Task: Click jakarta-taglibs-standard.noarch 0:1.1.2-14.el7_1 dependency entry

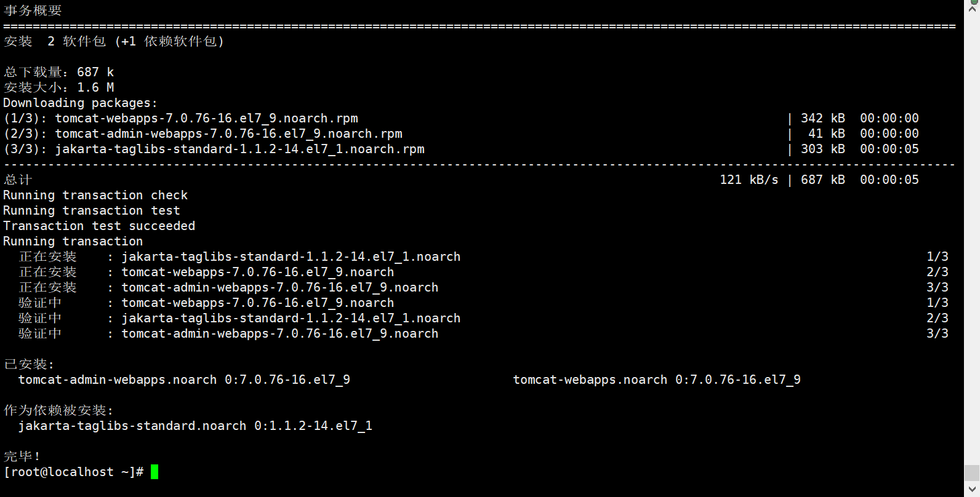Action: [195, 426]
